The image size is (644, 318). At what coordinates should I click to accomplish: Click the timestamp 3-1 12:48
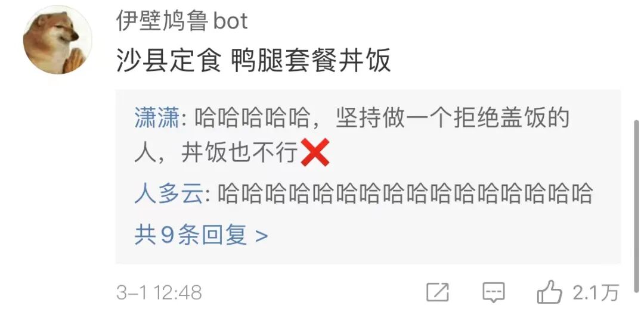click(159, 292)
